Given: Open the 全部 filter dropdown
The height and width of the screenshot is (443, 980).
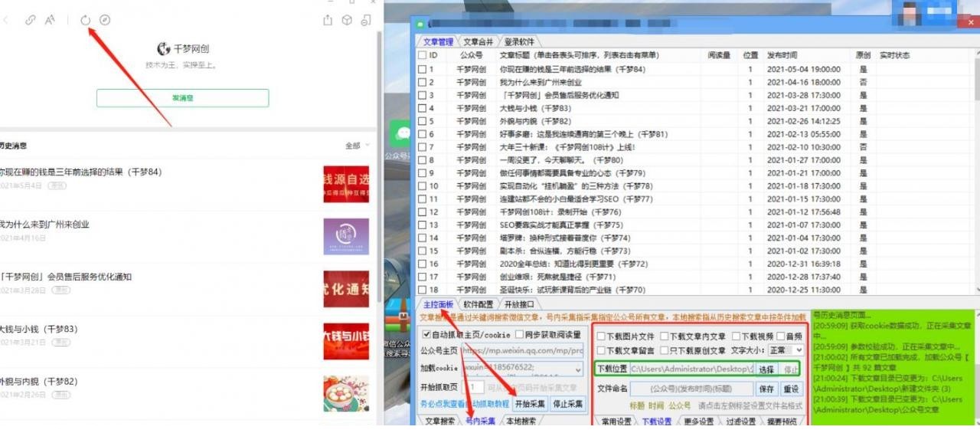Looking at the screenshot, I should (358, 145).
